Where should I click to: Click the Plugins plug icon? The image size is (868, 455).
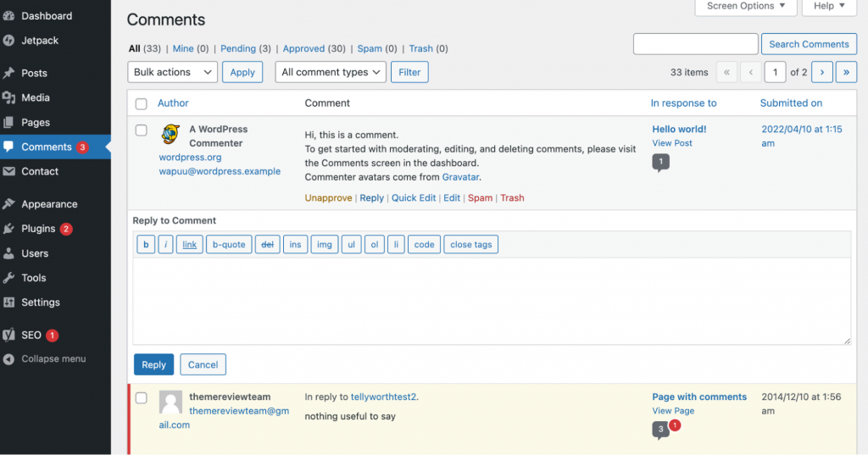8,229
